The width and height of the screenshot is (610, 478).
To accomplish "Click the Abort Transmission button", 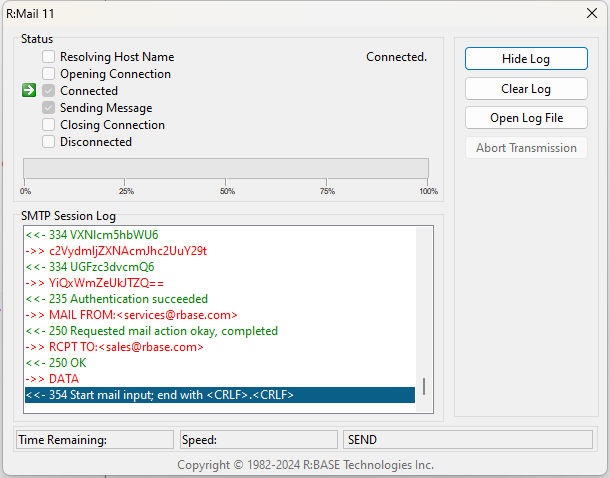I will tap(526, 148).
